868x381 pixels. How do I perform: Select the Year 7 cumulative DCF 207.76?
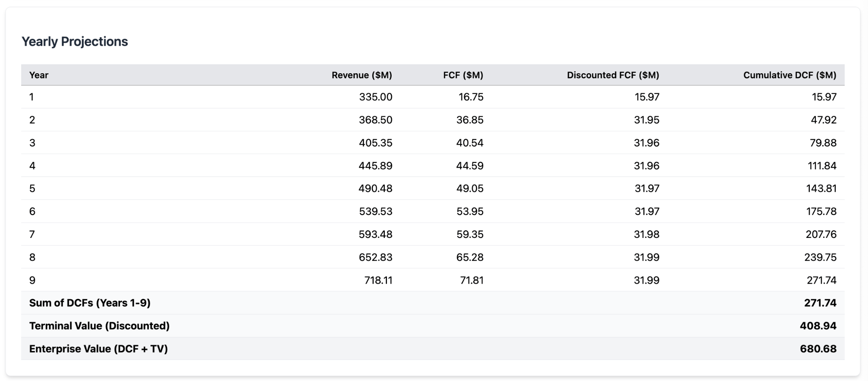point(821,234)
